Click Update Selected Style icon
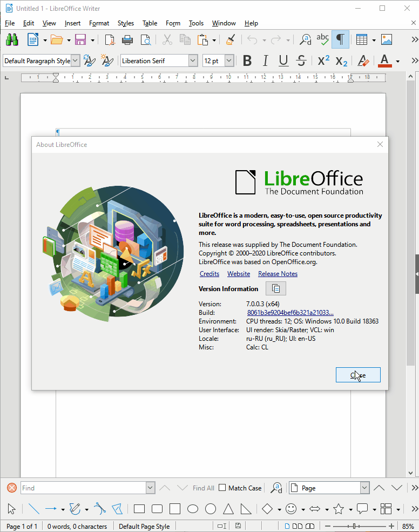419x532 pixels. 89,60
